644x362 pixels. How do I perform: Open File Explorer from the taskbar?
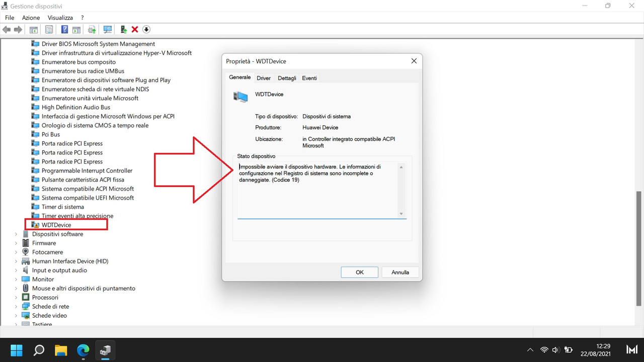[x=61, y=350]
